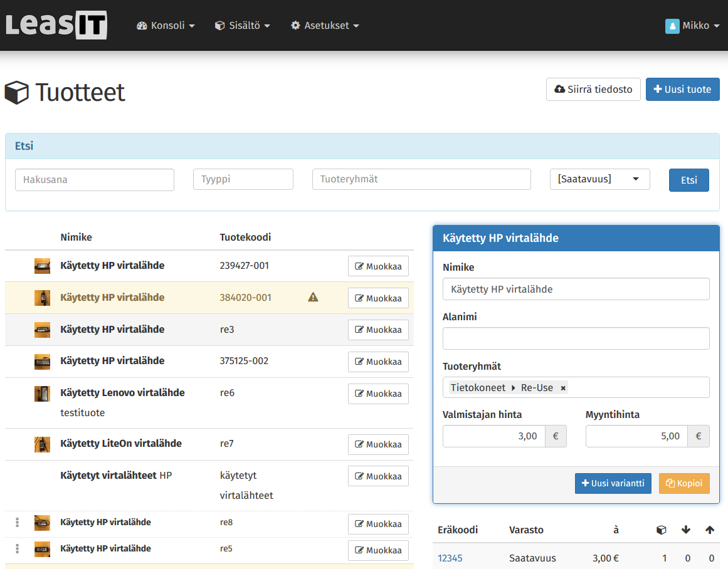
Task: Click the Eräkoodi column header
Action: (x=458, y=530)
